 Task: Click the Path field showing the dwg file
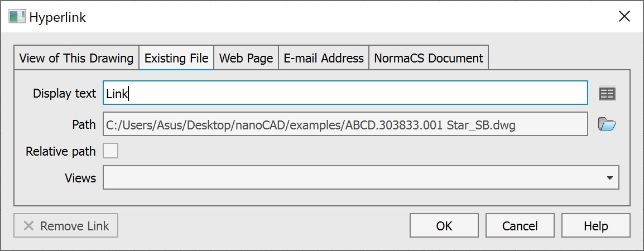point(345,124)
